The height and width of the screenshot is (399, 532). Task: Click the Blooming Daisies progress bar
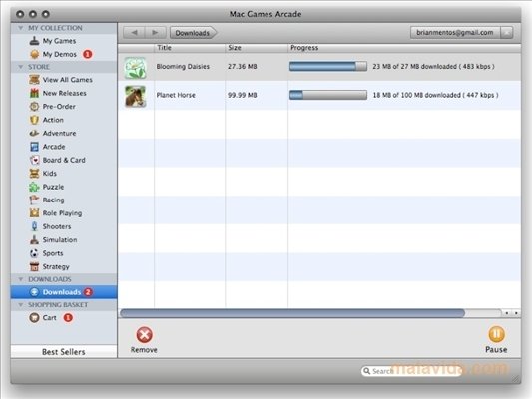[328, 66]
